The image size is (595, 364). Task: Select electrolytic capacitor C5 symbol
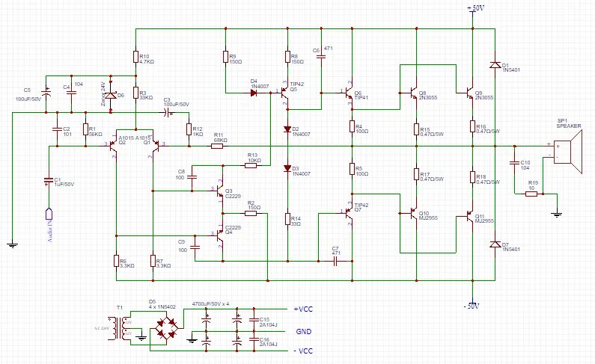point(46,93)
